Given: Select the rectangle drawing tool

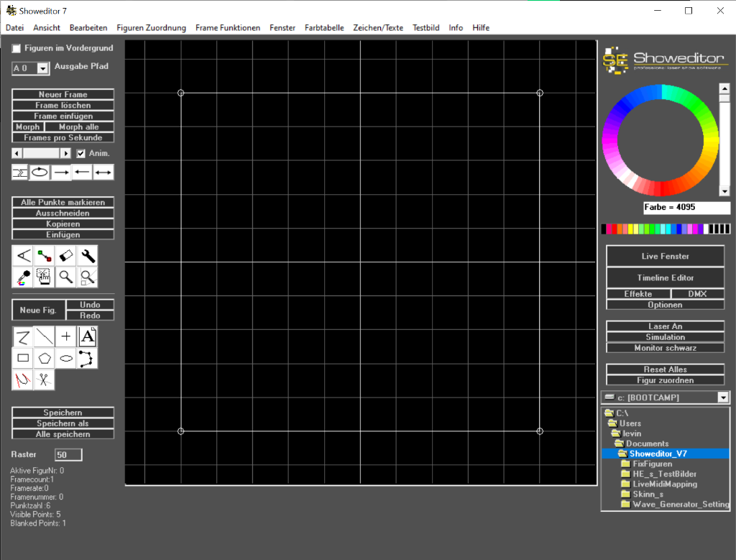Looking at the screenshot, I should tap(23, 358).
